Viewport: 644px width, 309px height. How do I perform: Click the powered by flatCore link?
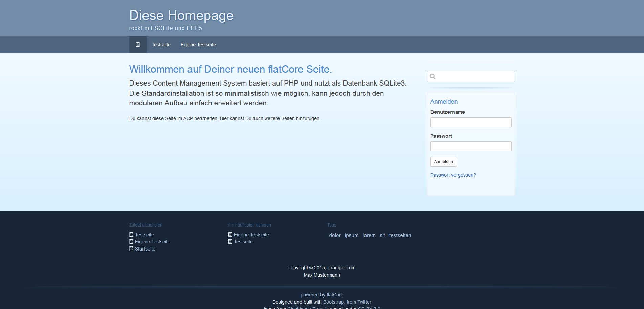tap(322, 295)
